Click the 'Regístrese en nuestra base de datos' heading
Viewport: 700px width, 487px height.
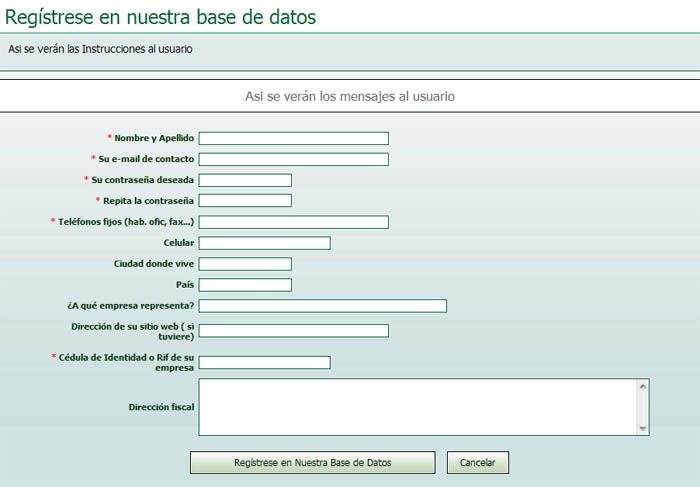[161, 17]
